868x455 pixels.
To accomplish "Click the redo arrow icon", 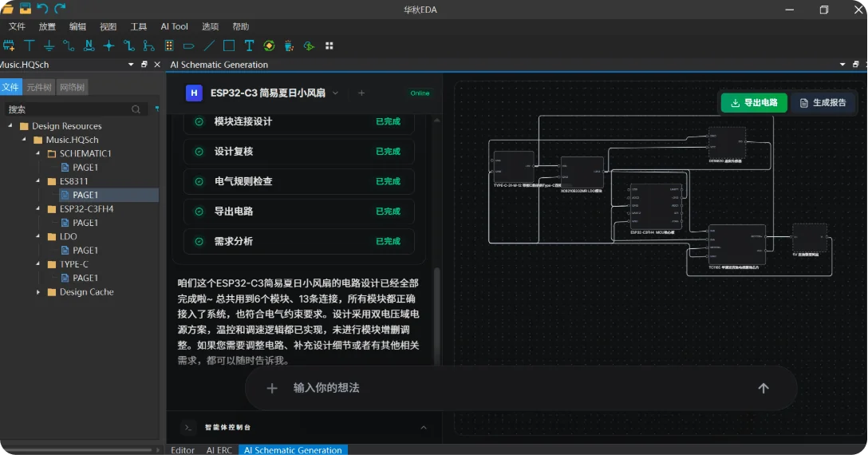I will [61, 8].
